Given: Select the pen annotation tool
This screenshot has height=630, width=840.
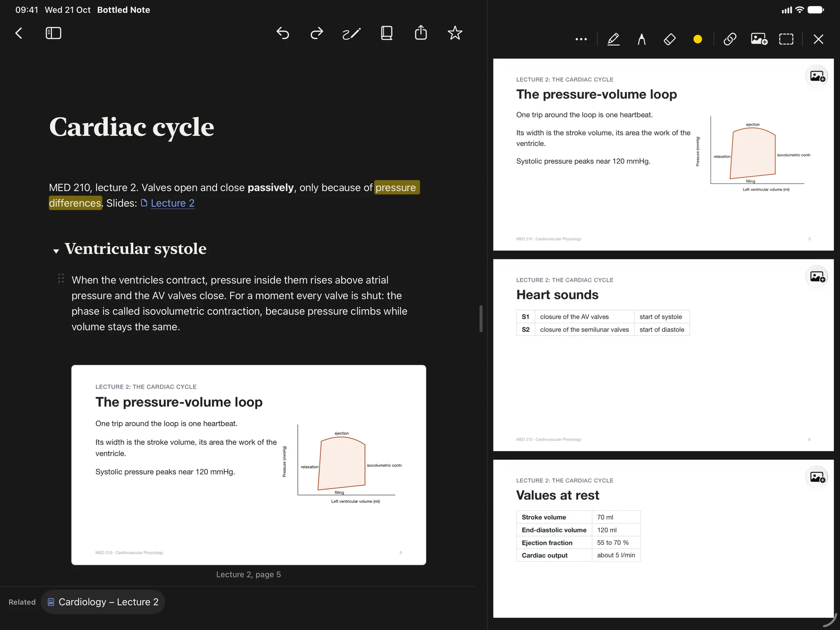Looking at the screenshot, I should coord(613,39).
